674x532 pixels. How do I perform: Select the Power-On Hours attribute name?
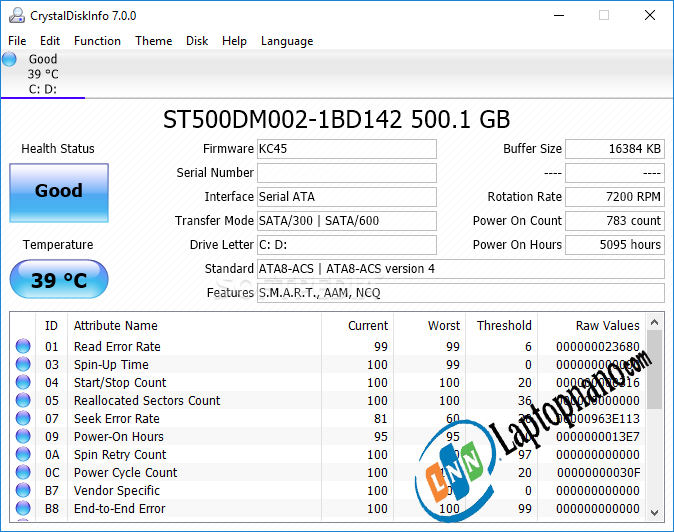click(x=119, y=437)
